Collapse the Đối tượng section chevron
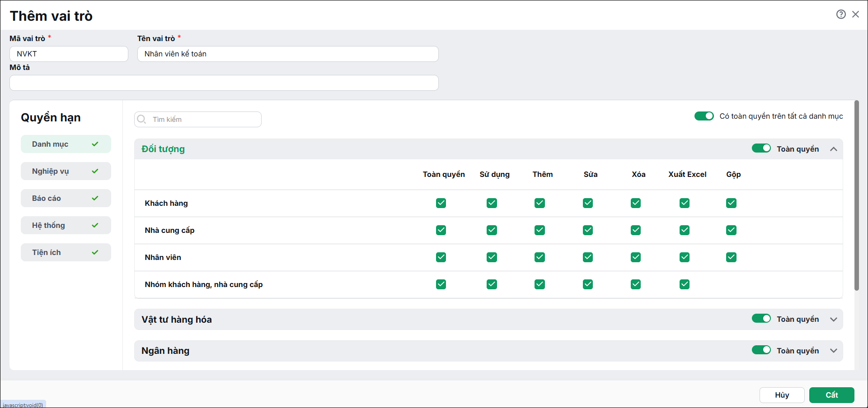The width and height of the screenshot is (868, 408). (x=834, y=149)
